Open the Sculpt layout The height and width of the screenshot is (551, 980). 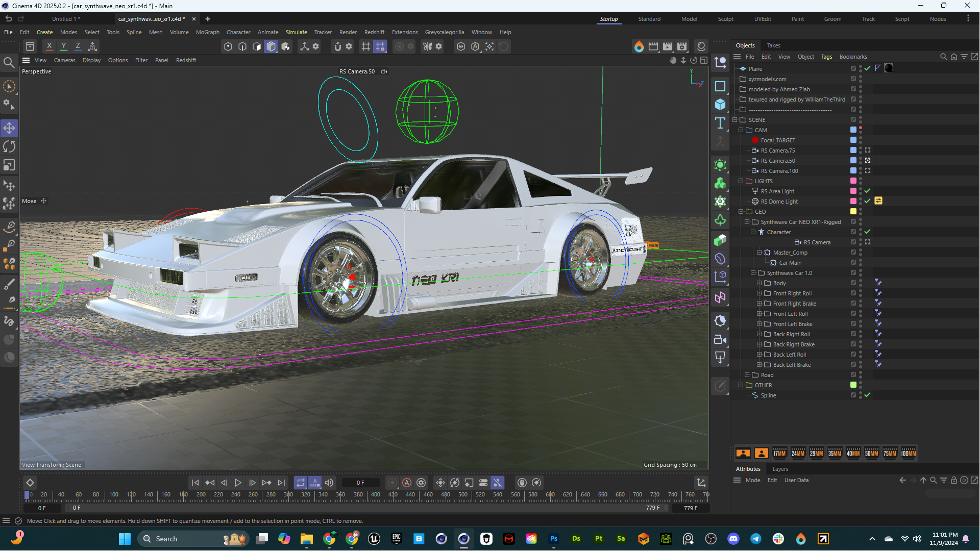725,19
